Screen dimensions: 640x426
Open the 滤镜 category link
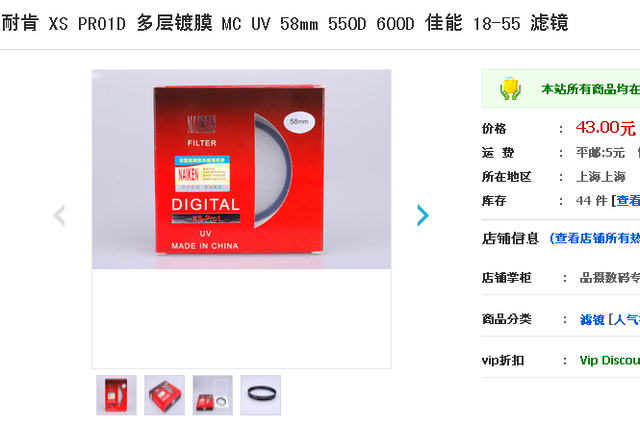592,320
